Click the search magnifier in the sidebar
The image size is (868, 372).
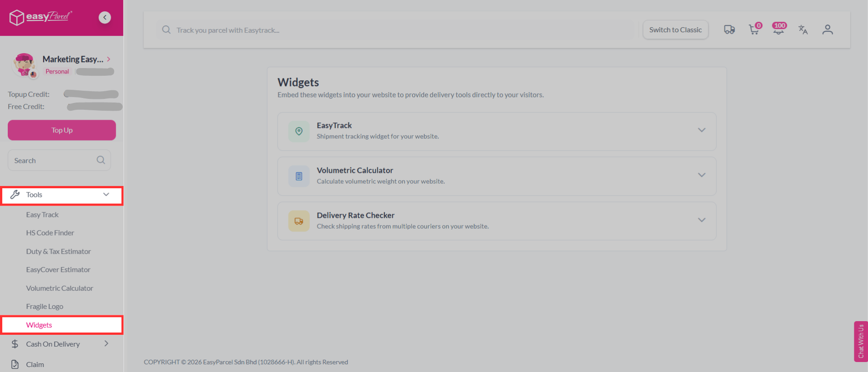pyautogui.click(x=100, y=160)
